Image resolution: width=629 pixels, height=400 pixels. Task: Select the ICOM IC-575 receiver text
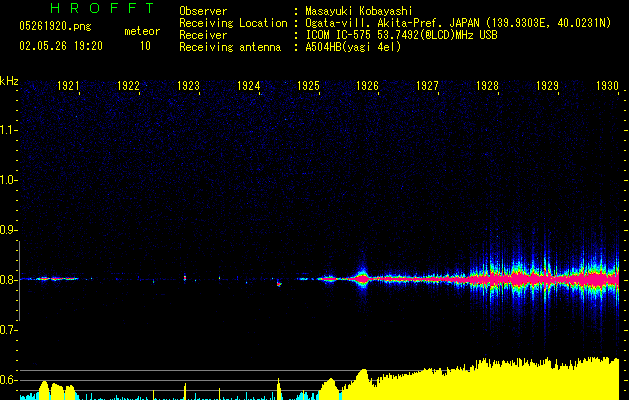pos(401,35)
